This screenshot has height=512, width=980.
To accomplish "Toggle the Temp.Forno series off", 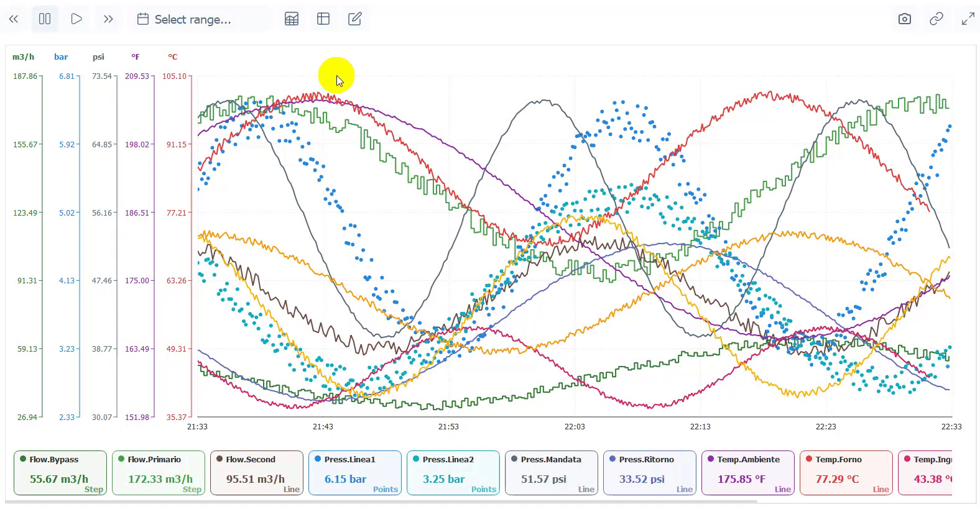I will point(846,472).
